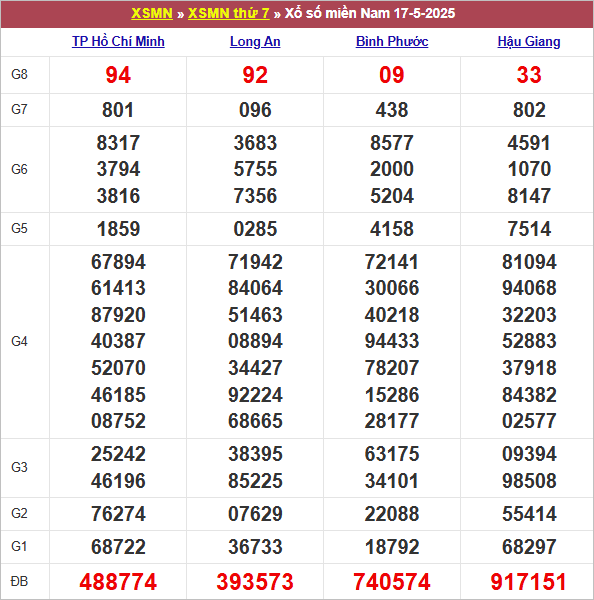
Task: Select G8 result 33 for Hậu Giang
Action: pyautogui.click(x=529, y=75)
